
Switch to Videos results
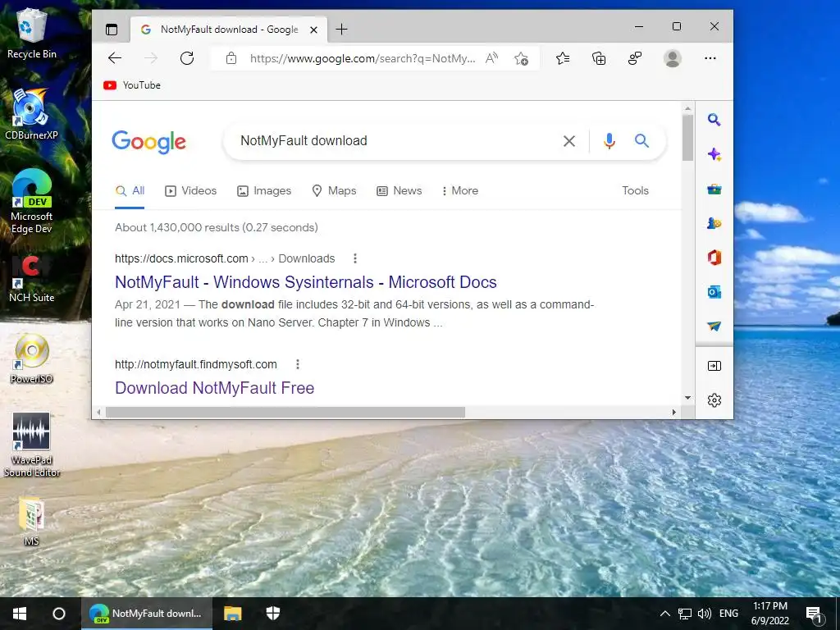pyautogui.click(x=190, y=190)
